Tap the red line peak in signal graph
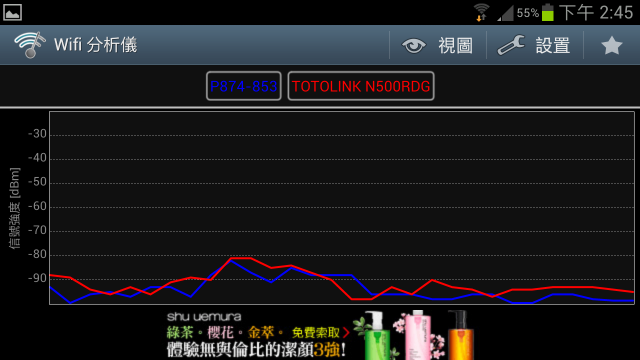Image resolution: width=640 pixels, height=360 pixels. pyautogui.click(x=241, y=258)
